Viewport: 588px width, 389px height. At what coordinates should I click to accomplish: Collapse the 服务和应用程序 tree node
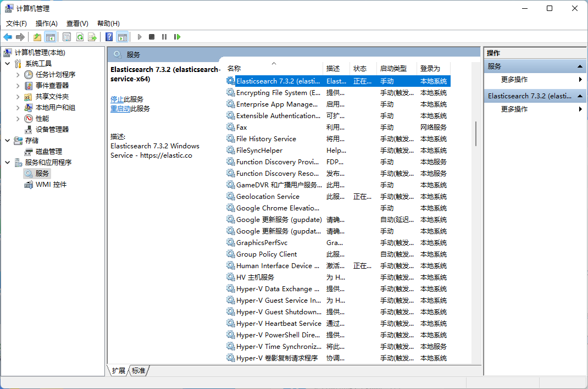coord(8,162)
